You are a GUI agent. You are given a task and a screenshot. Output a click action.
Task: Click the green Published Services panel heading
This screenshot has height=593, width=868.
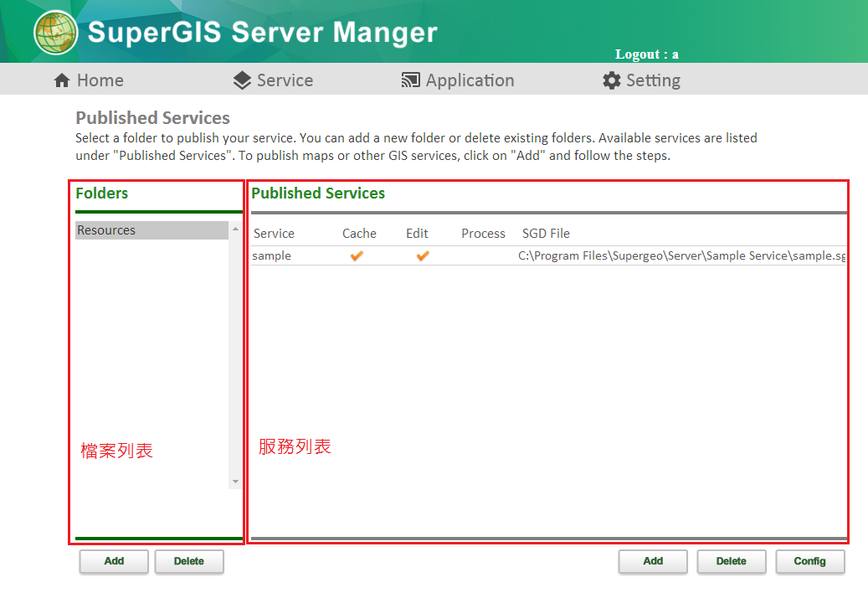[318, 193]
